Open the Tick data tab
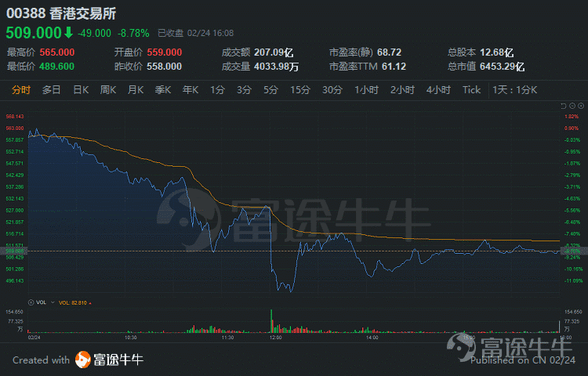Image resolution: width=588 pixels, height=376 pixels. click(471, 90)
